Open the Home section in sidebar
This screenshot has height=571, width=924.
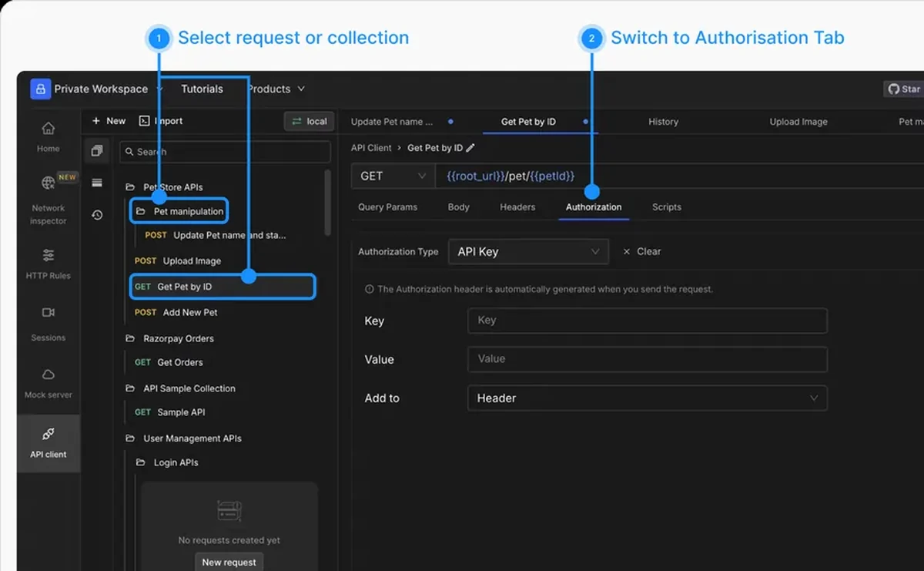point(48,136)
